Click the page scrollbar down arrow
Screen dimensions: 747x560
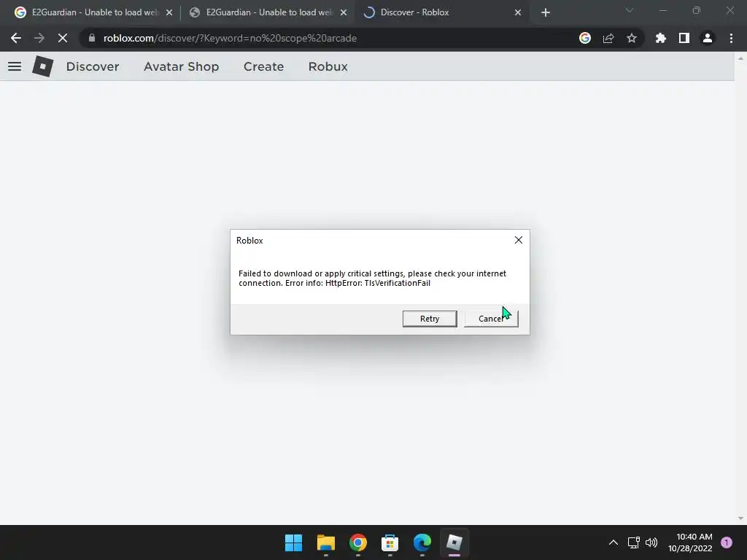coord(740,518)
